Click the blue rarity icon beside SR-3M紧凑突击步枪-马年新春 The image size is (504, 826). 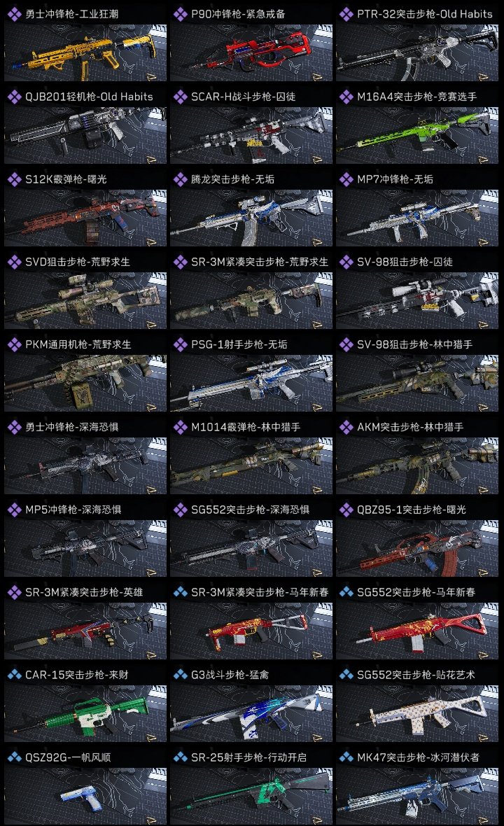pyautogui.click(x=180, y=592)
